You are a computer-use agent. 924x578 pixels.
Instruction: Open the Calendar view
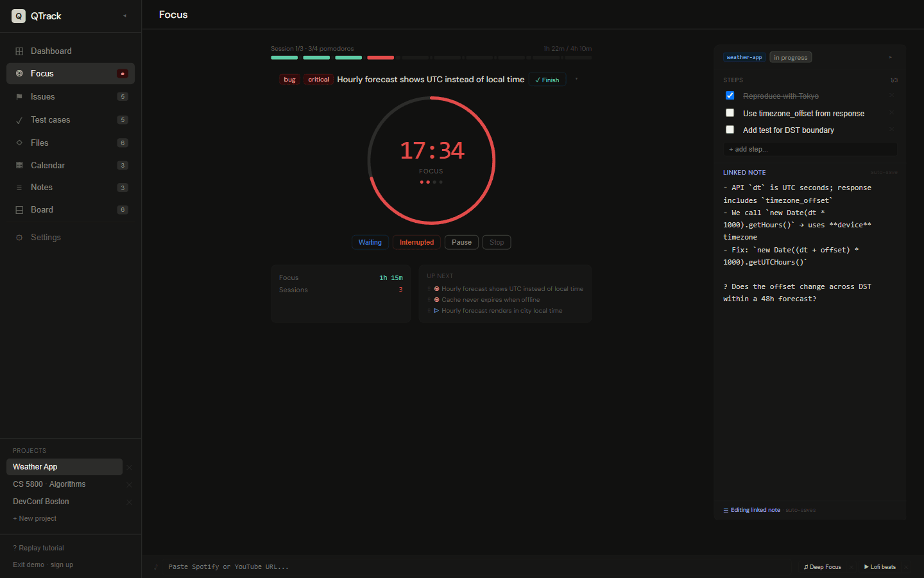[x=71, y=165]
